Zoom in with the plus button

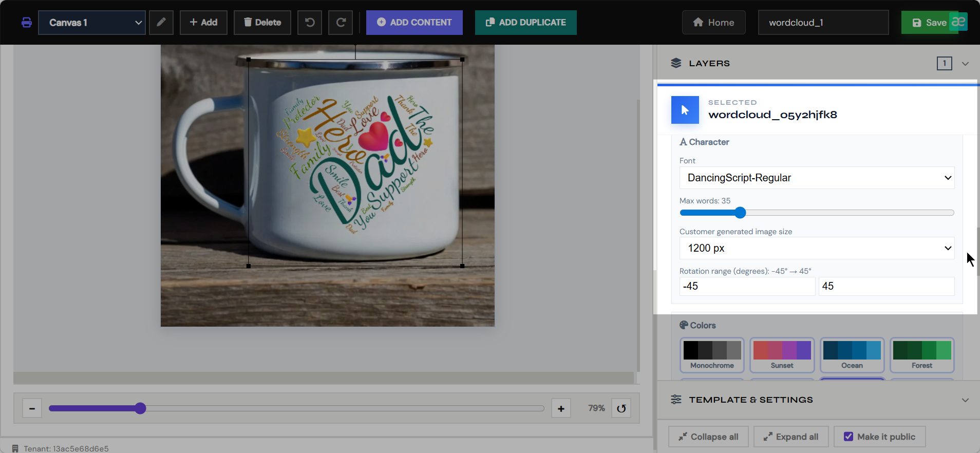[x=561, y=408]
